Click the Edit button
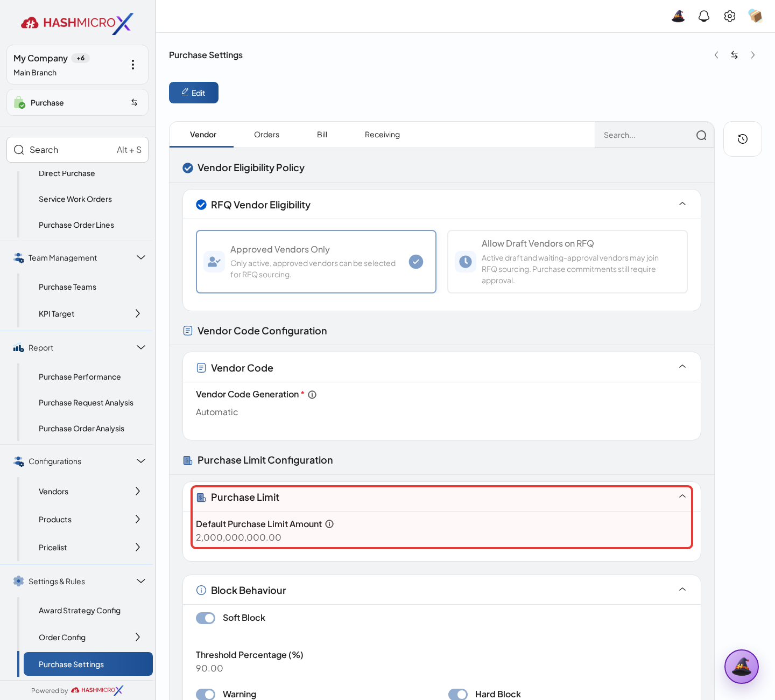Image resolution: width=775 pixels, height=700 pixels. [x=194, y=93]
